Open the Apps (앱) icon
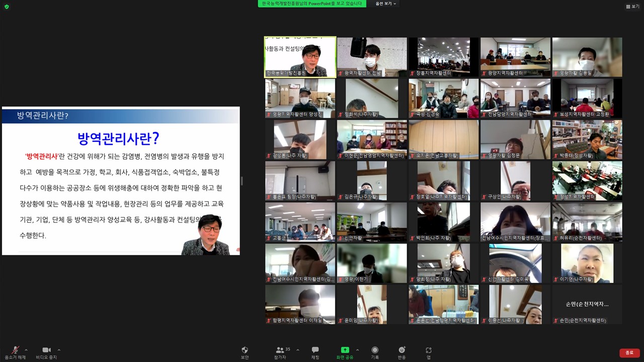 pyautogui.click(x=428, y=350)
